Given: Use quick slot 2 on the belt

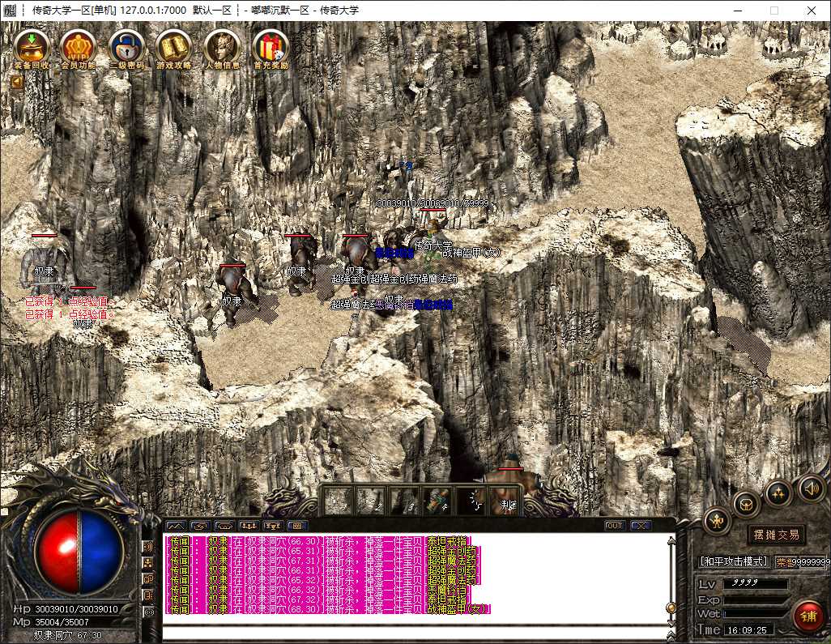Looking at the screenshot, I should (371, 501).
